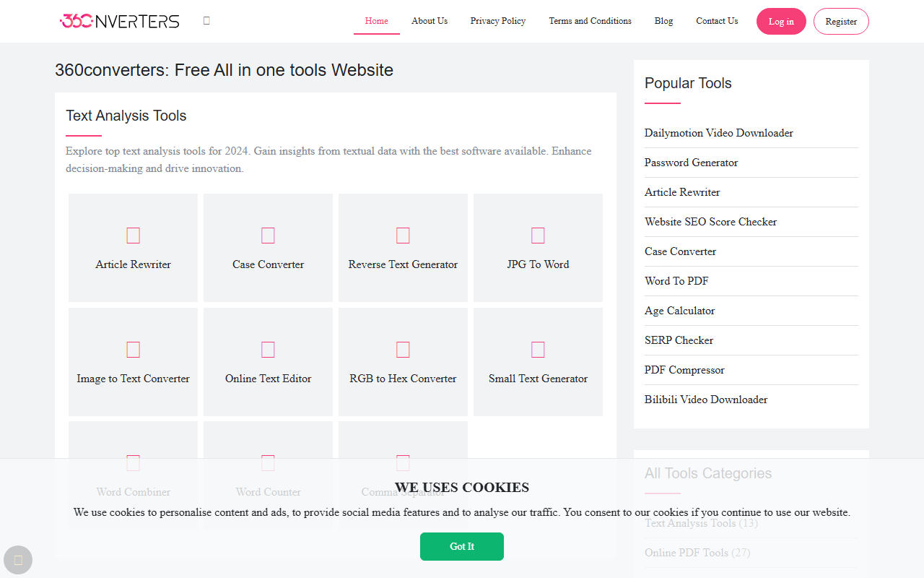Accept cookies with Got It
This screenshot has width=924, height=578.
click(462, 546)
